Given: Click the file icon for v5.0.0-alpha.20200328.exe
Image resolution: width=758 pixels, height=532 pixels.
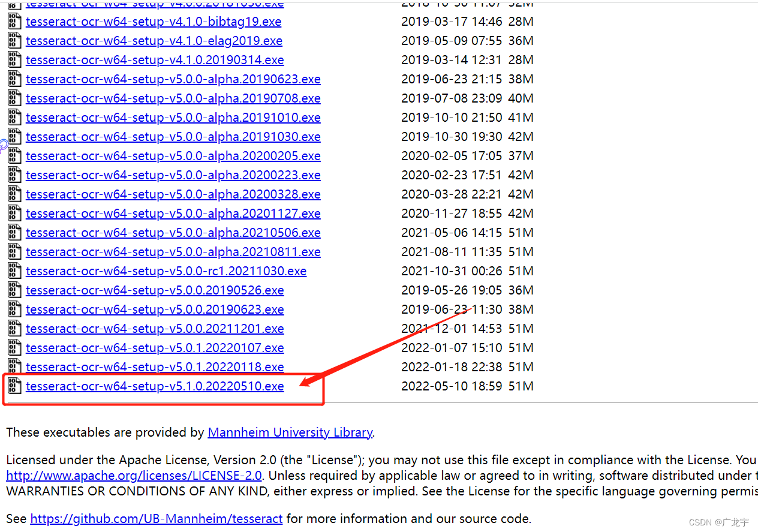Looking at the screenshot, I should tap(14, 194).
